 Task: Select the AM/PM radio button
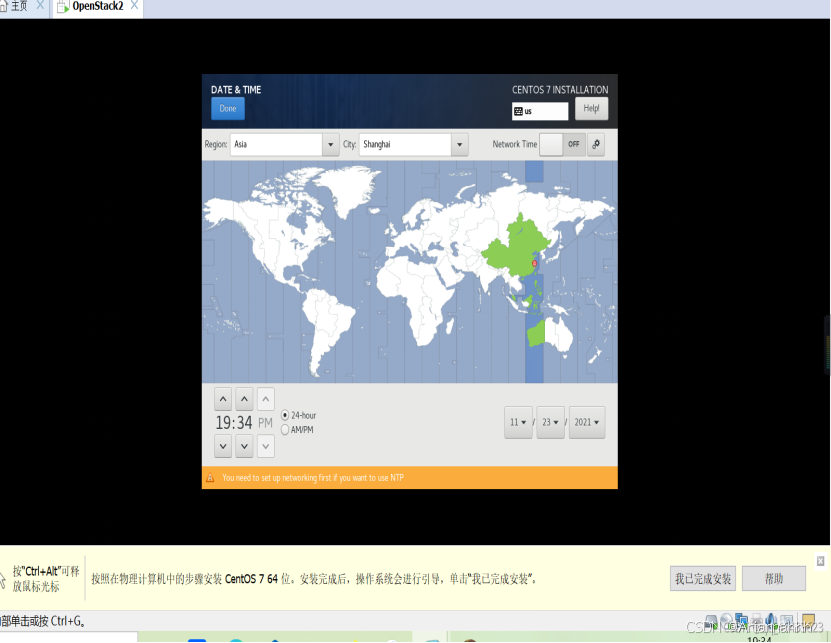[285, 430]
